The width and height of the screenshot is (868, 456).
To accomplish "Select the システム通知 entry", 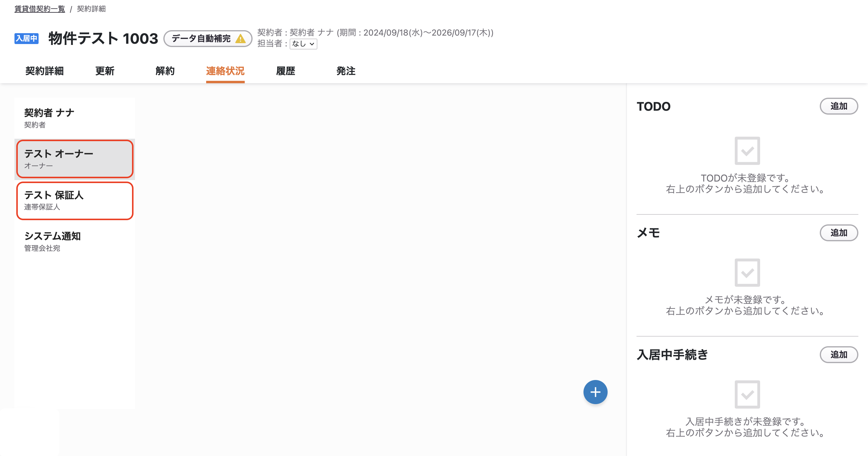I will [x=75, y=242].
